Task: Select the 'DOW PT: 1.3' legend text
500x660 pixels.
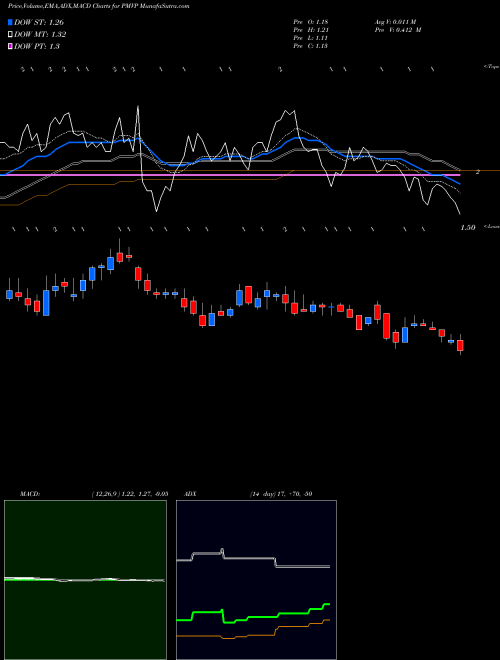Action: [x=37, y=46]
